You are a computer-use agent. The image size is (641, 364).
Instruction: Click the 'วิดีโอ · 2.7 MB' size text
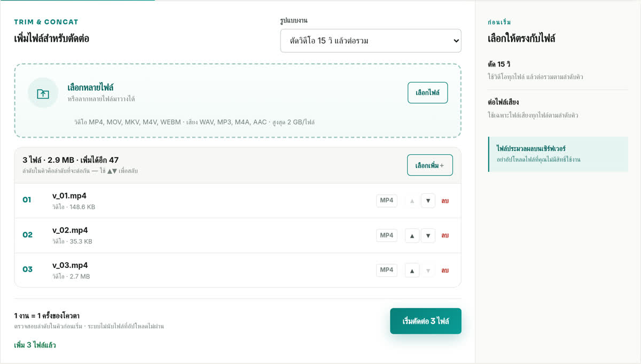[71, 277]
